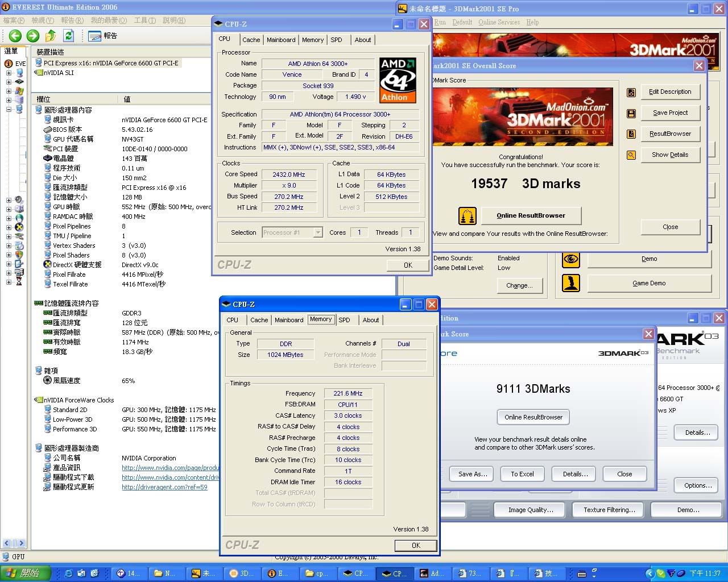
Task: Expand Computer node in EVEREST tree
Action: tap(9, 73)
